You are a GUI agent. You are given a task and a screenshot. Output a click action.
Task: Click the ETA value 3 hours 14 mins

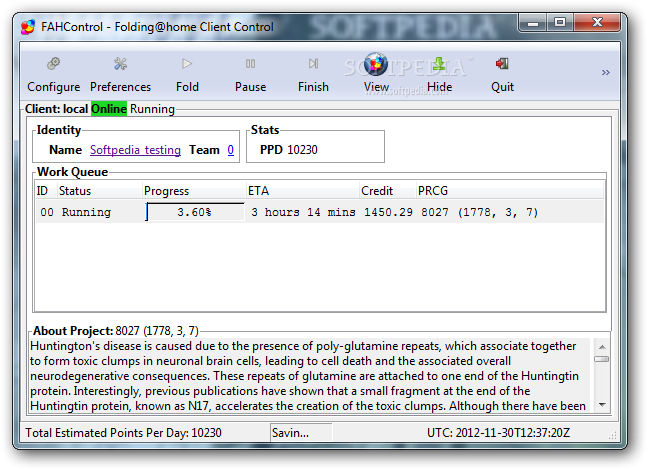[303, 212]
